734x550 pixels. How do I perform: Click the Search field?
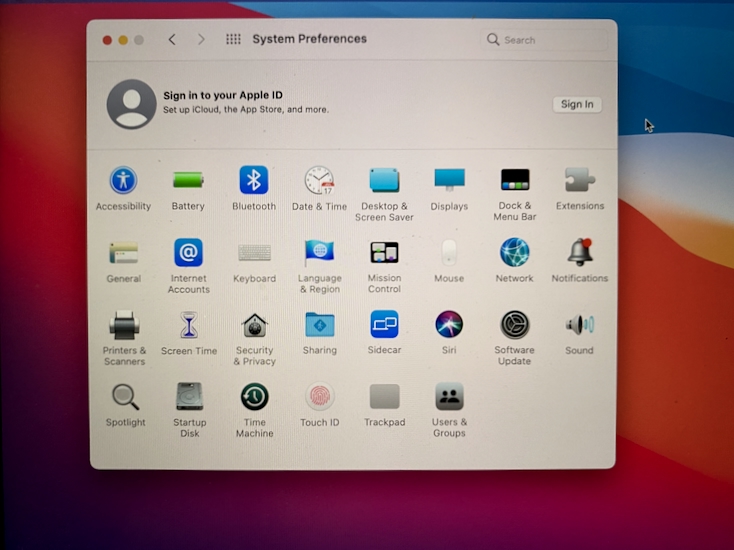click(544, 40)
